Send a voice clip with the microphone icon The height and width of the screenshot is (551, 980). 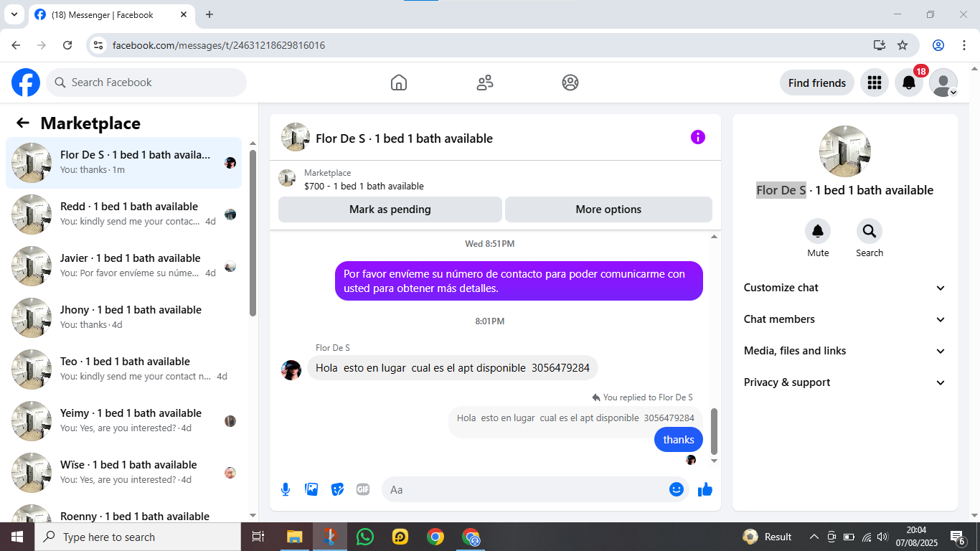click(x=286, y=489)
